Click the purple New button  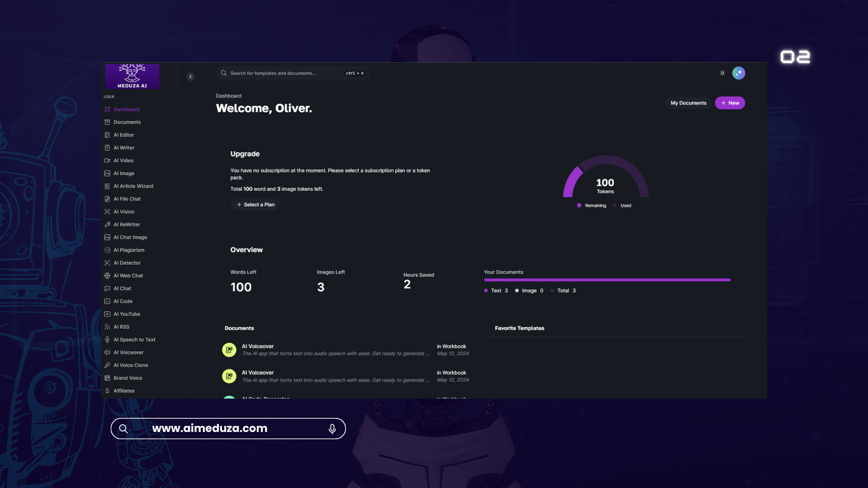[x=730, y=103]
